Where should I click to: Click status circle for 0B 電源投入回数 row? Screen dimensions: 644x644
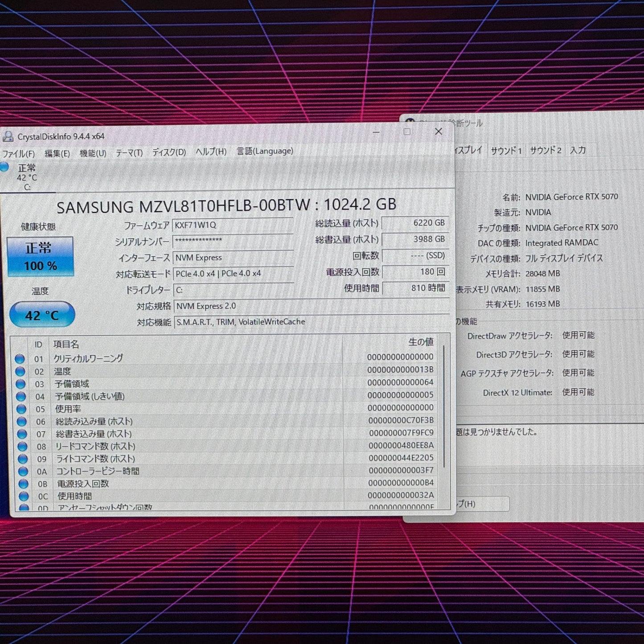point(24,484)
